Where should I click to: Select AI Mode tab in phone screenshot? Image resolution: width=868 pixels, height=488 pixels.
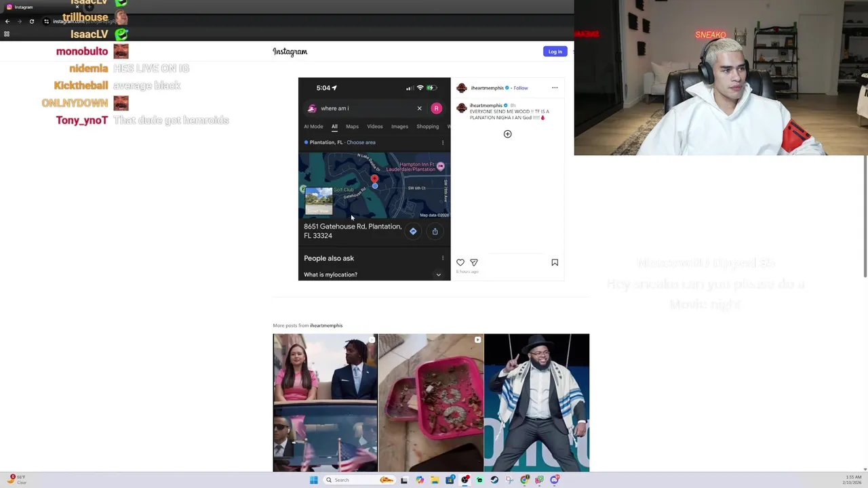click(313, 126)
